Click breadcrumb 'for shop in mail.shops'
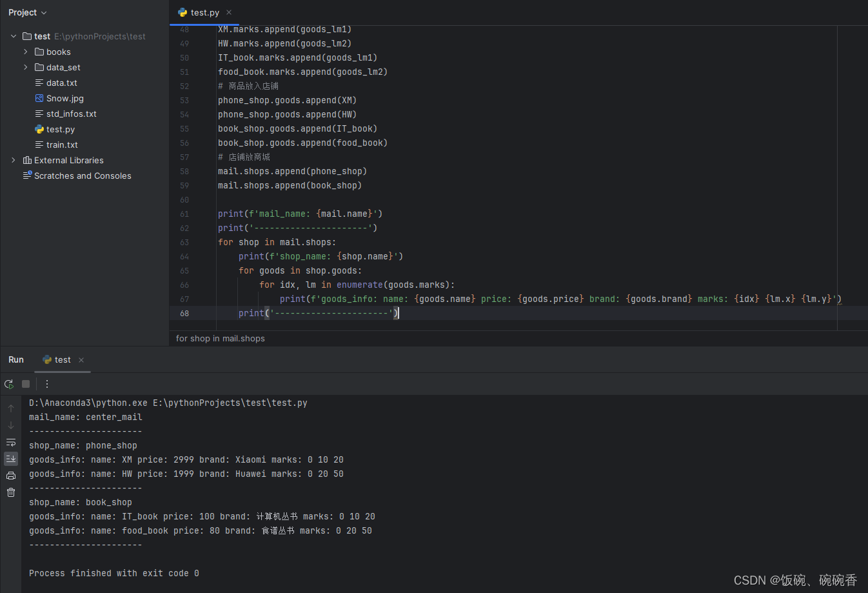Viewport: 868px width, 593px height. click(x=221, y=338)
